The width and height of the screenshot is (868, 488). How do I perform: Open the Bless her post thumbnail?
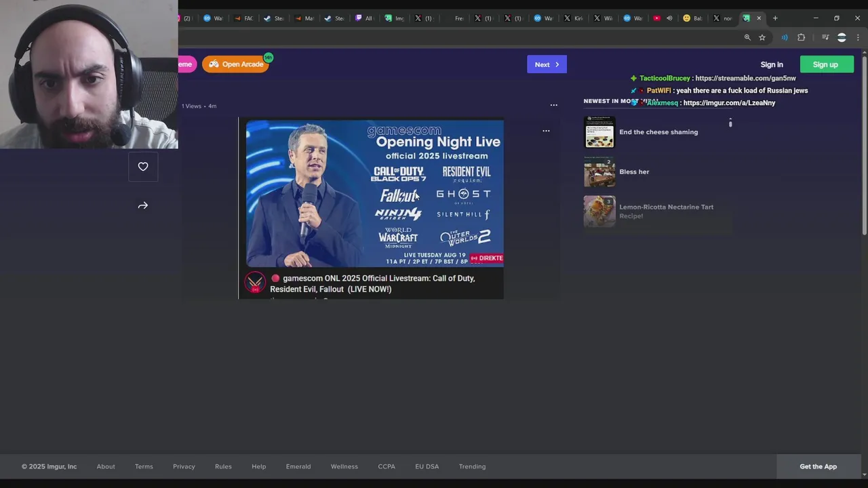[x=599, y=171]
